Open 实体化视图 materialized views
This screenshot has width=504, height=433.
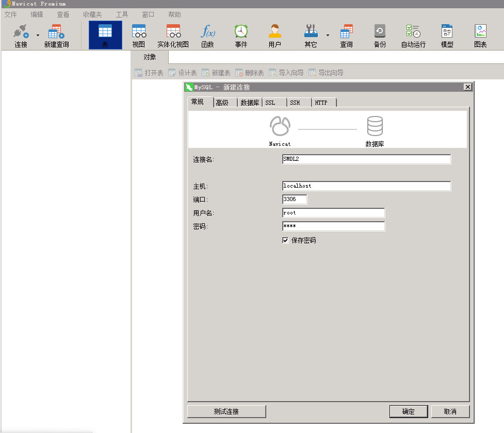173,36
